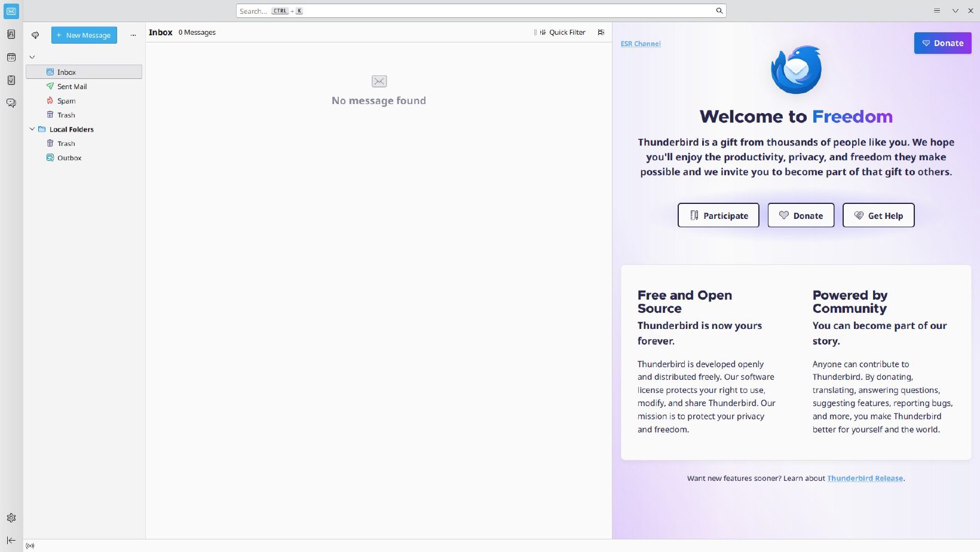Select Local Folders entry
The height and width of the screenshot is (552, 980).
(84, 129)
